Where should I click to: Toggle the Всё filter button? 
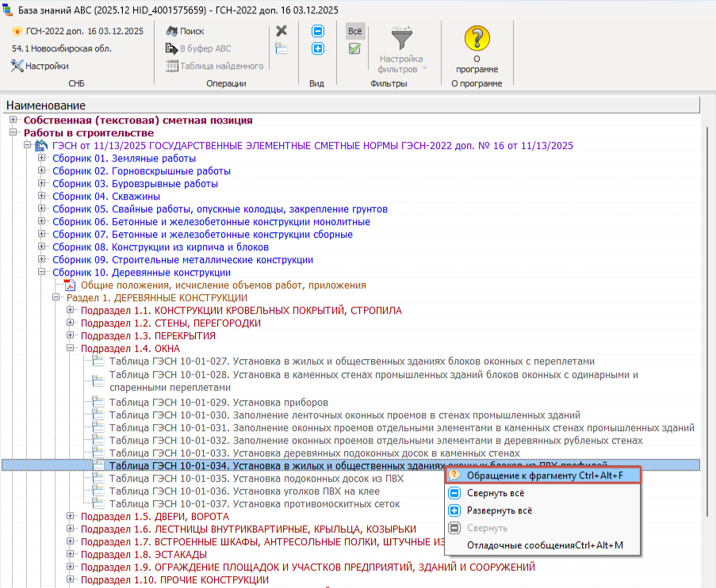[354, 31]
